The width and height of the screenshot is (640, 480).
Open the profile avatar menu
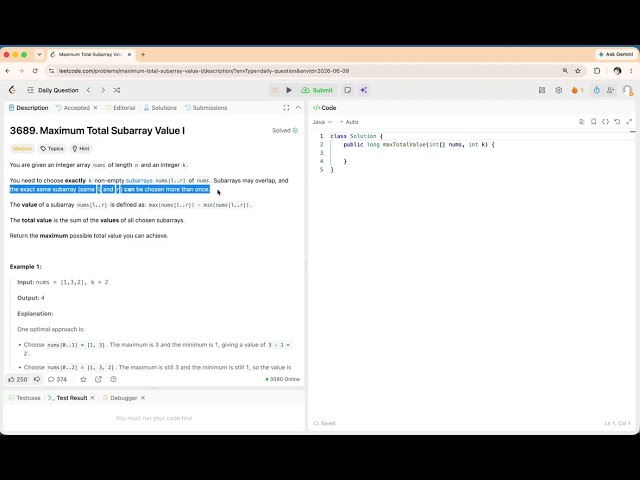(627, 90)
